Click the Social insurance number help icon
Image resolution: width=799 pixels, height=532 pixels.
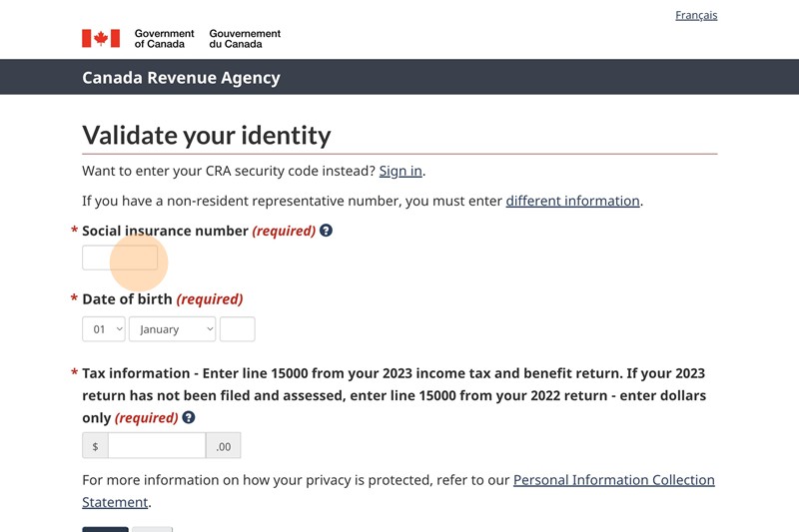pyautogui.click(x=326, y=231)
